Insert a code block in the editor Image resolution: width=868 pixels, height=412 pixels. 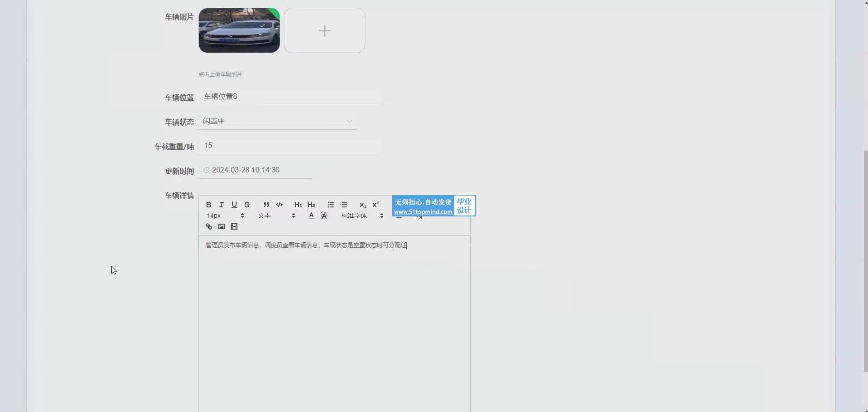click(x=279, y=205)
